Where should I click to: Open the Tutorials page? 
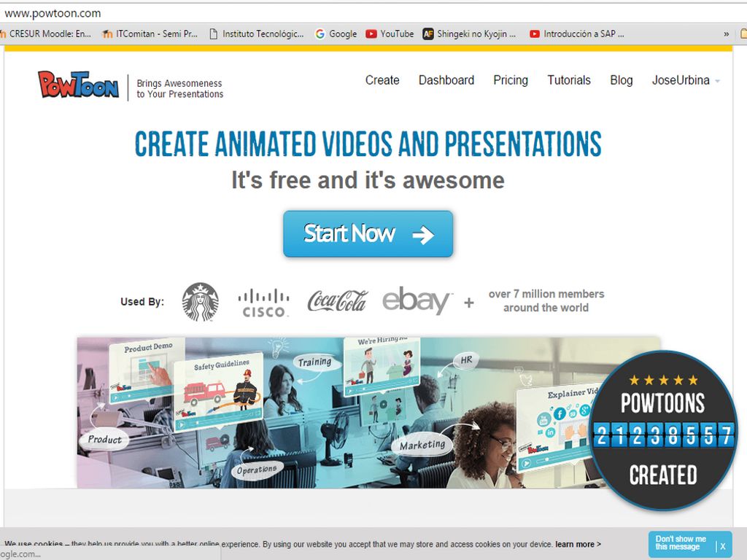click(569, 80)
